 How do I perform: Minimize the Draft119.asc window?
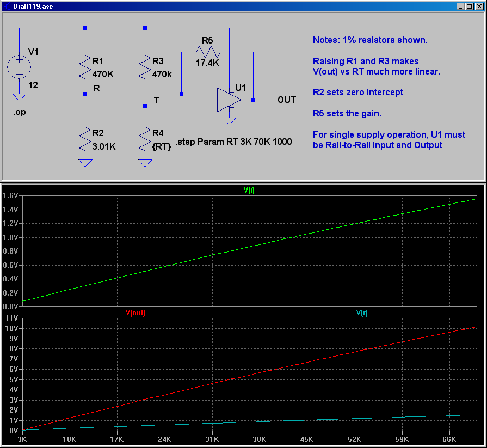coord(460,7)
